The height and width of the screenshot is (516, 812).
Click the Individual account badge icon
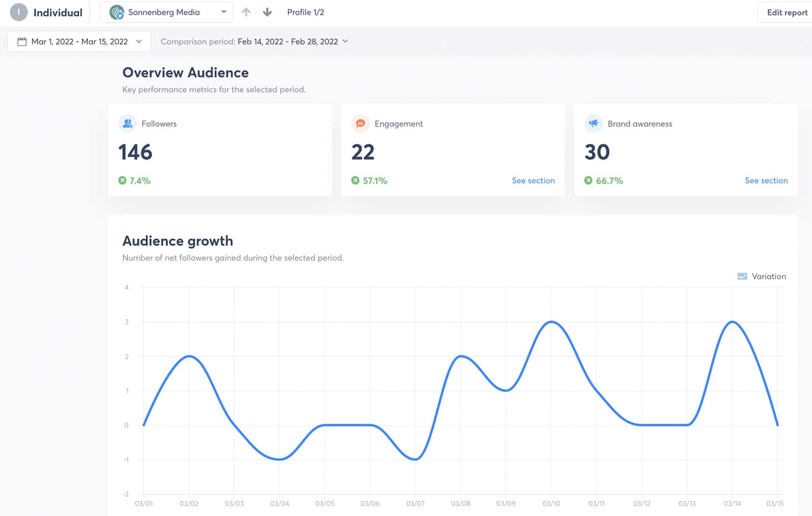(x=18, y=12)
